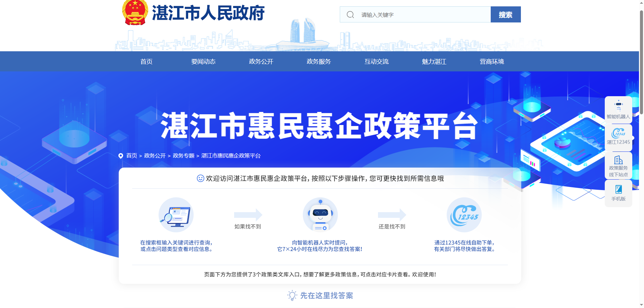Click the Zhanjiang government national emblem logo
The height and width of the screenshot is (308, 644).
pyautogui.click(x=135, y=13)
